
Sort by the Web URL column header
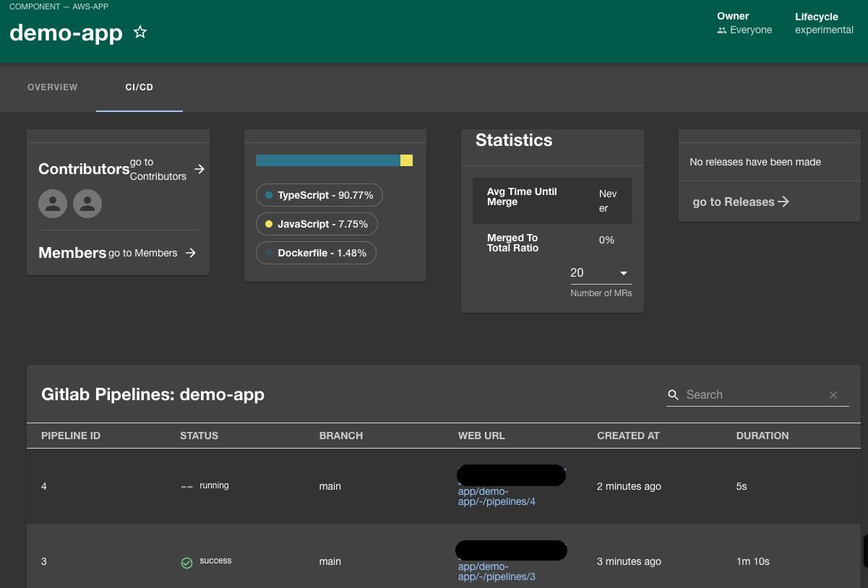(481, 436)
